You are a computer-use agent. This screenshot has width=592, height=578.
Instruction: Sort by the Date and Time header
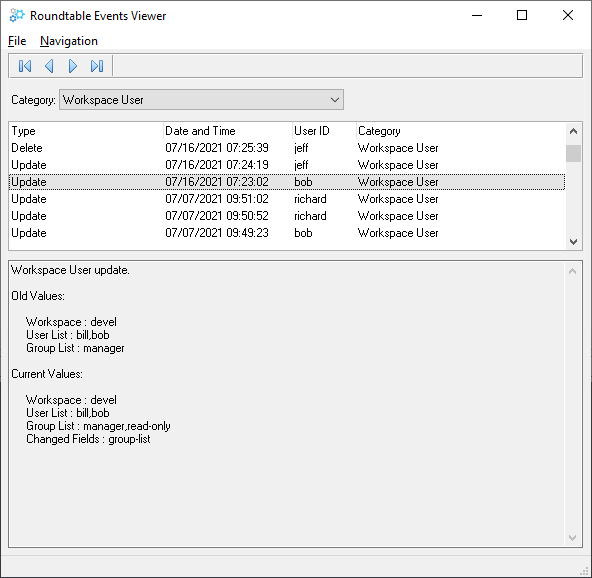coord(228,131)
